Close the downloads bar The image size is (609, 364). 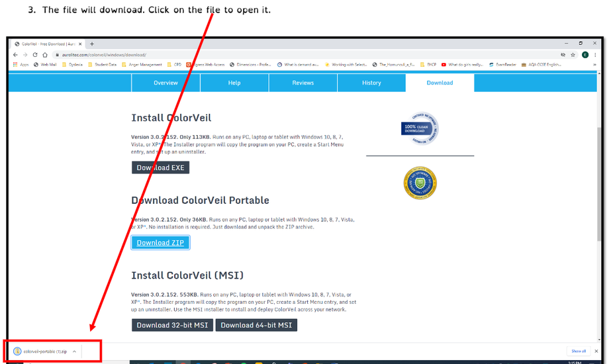click(596, 351)
